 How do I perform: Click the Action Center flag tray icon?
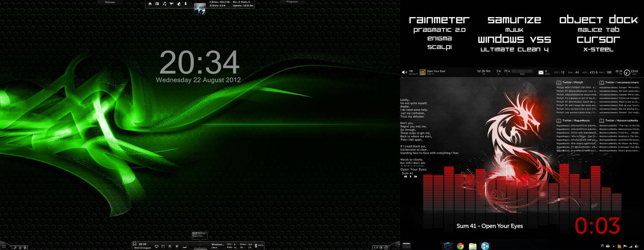(x=625, y=246)
